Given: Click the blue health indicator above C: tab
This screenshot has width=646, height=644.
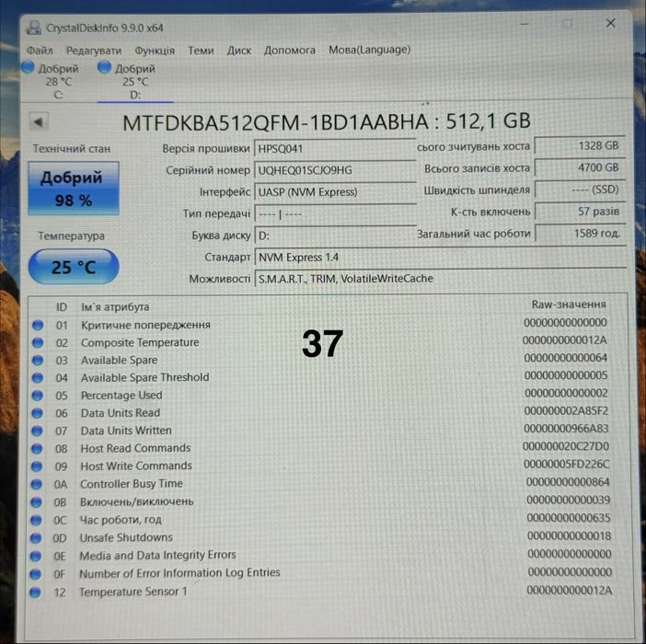Looking at the screenshot, I should tap(28, 67).
